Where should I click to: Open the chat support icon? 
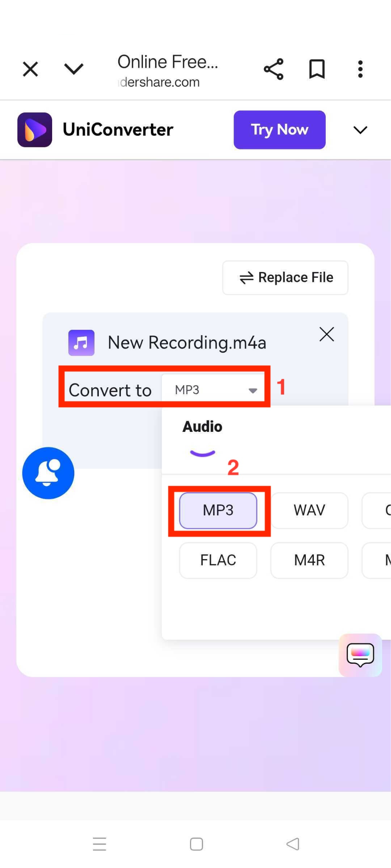pos(360,655)
